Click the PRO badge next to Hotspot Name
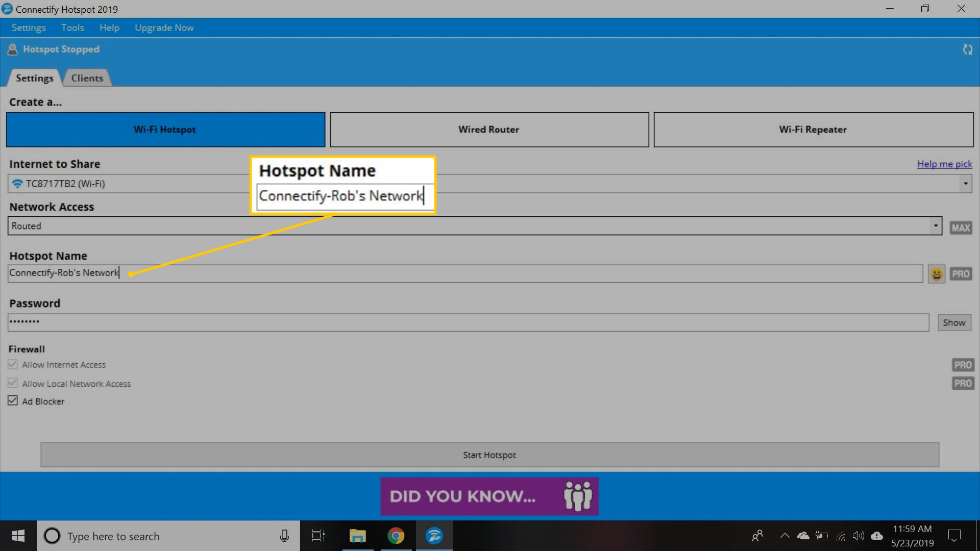980x551 pixels. pos(961,274)
